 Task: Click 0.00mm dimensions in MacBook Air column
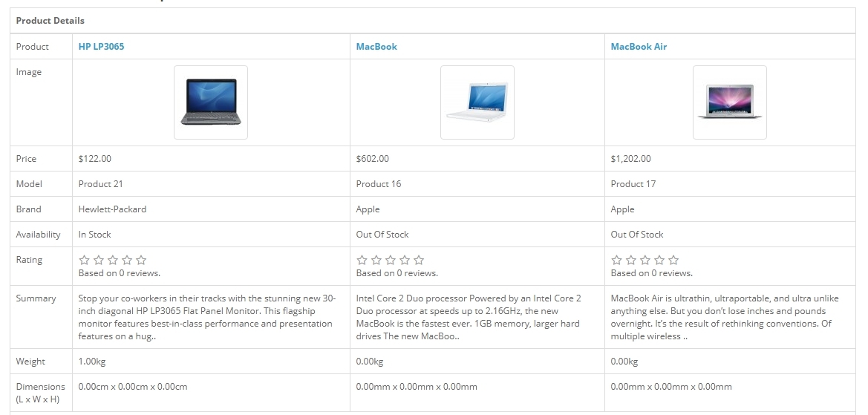671,387
